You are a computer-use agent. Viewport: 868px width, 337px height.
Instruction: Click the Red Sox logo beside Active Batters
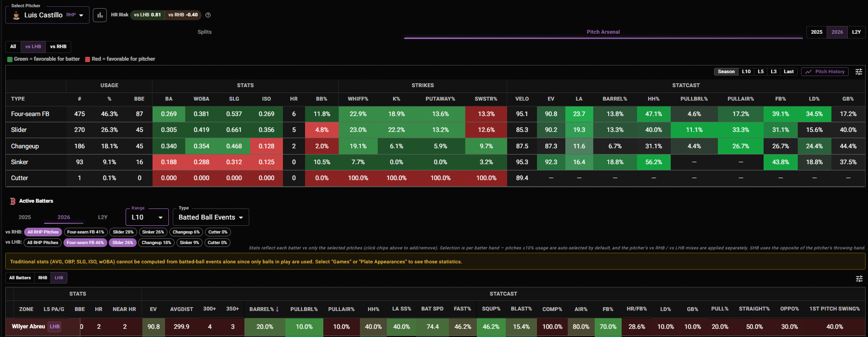click(13, 201)
